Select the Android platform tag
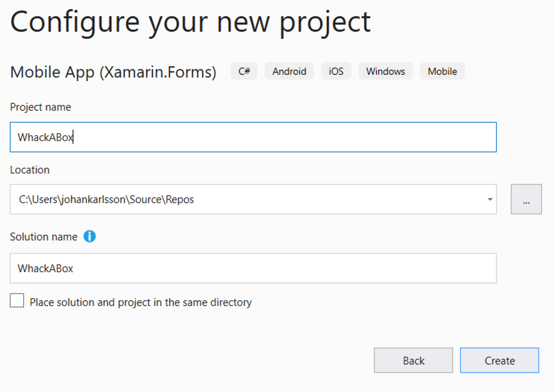555x392 pixels. click(289, 71)
